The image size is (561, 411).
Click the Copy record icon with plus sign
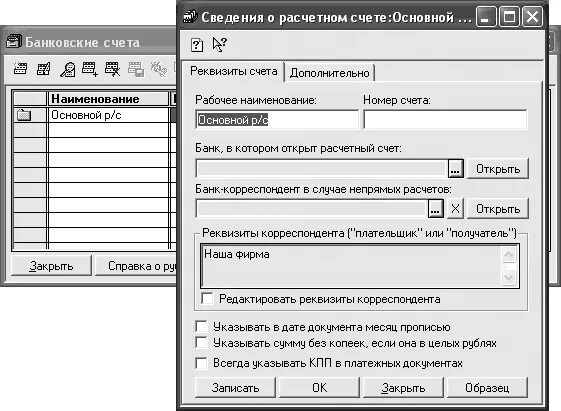tap(90, 69)
